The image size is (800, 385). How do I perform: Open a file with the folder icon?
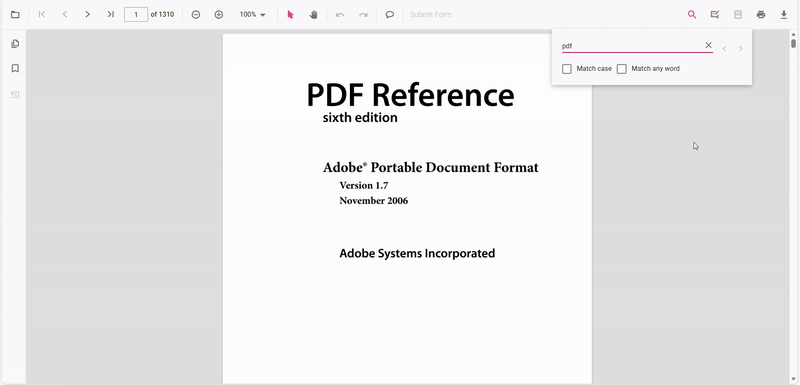(x=15, y=14)
